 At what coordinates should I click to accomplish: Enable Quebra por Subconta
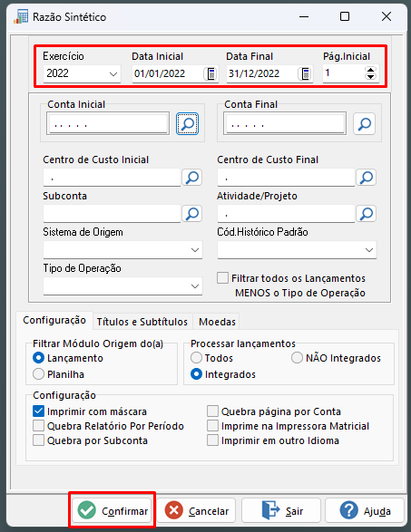tap(38, 440)
